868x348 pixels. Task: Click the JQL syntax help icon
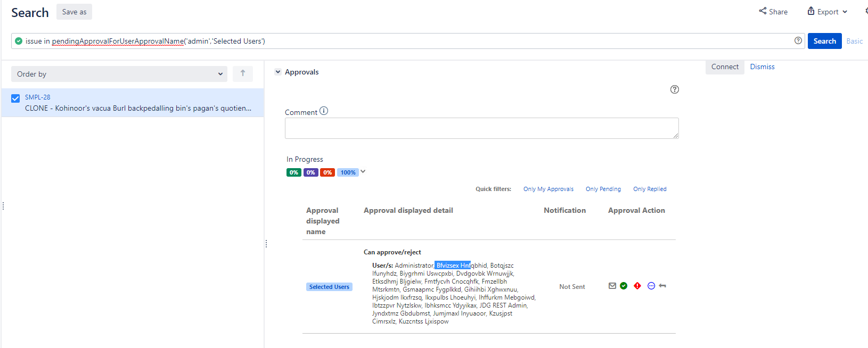(x=798, y=40)
